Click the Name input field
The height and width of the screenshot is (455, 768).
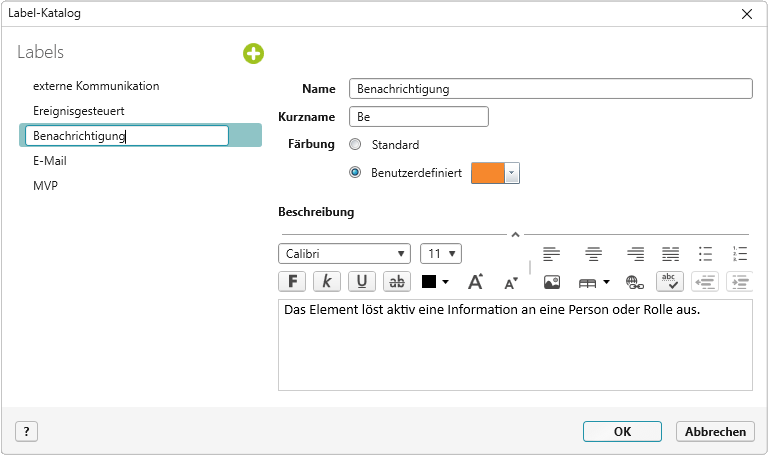click(551, 89)
